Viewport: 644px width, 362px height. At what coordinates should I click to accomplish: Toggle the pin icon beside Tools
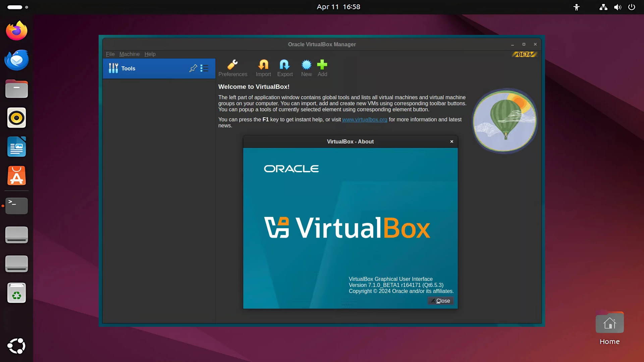click(x=193, y=68)
